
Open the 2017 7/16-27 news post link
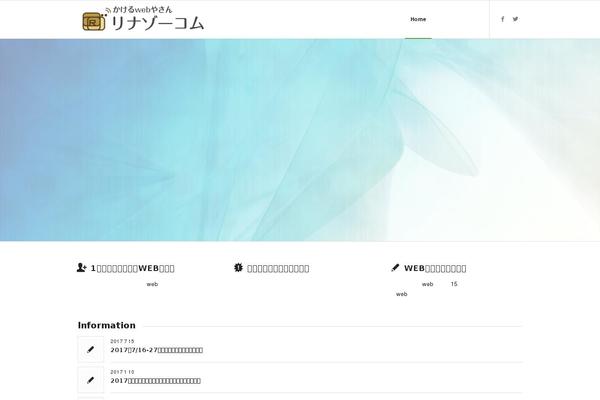[157, 350]
